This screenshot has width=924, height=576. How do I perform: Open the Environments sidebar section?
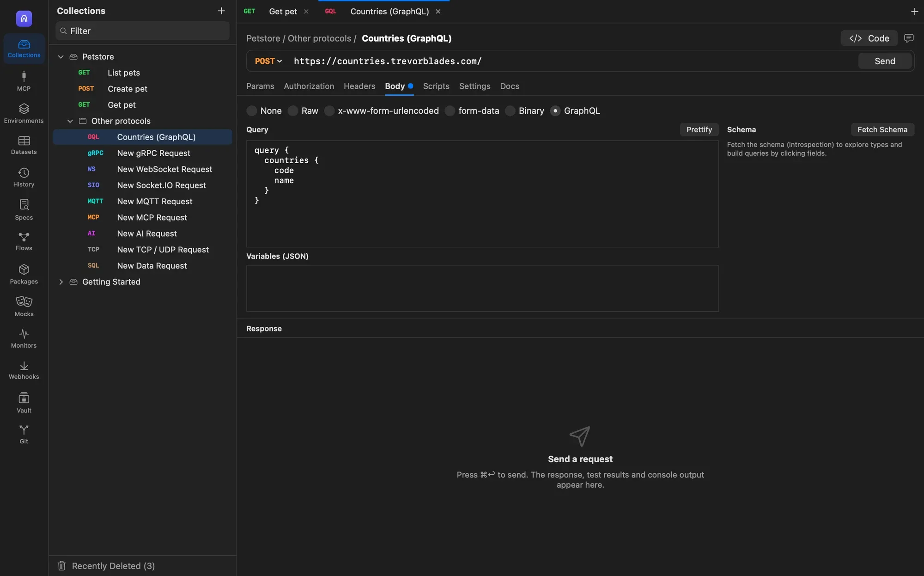24,113
